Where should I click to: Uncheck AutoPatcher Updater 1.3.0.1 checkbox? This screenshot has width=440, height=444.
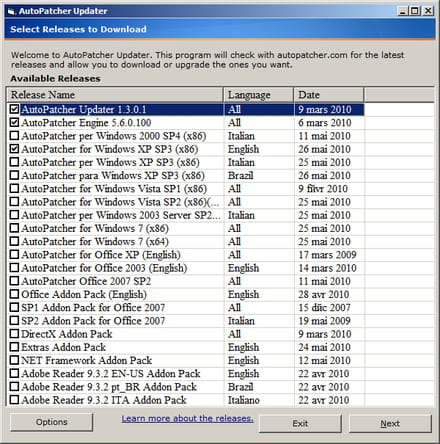[x=14, y=109]
